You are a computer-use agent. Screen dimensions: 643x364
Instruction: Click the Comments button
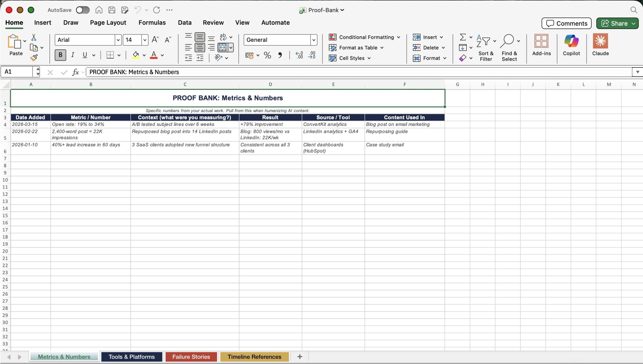point(566,23)
